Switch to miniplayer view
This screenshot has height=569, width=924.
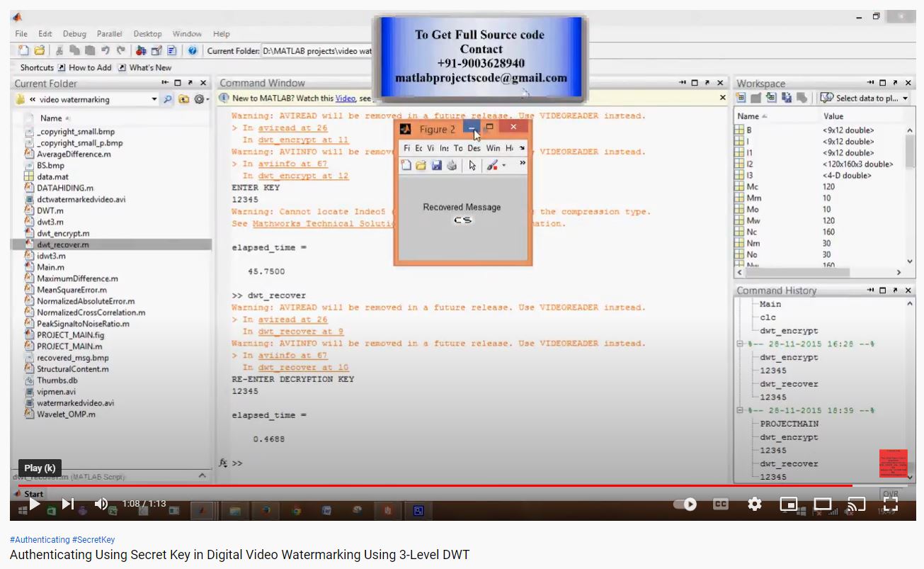(788, 504)
